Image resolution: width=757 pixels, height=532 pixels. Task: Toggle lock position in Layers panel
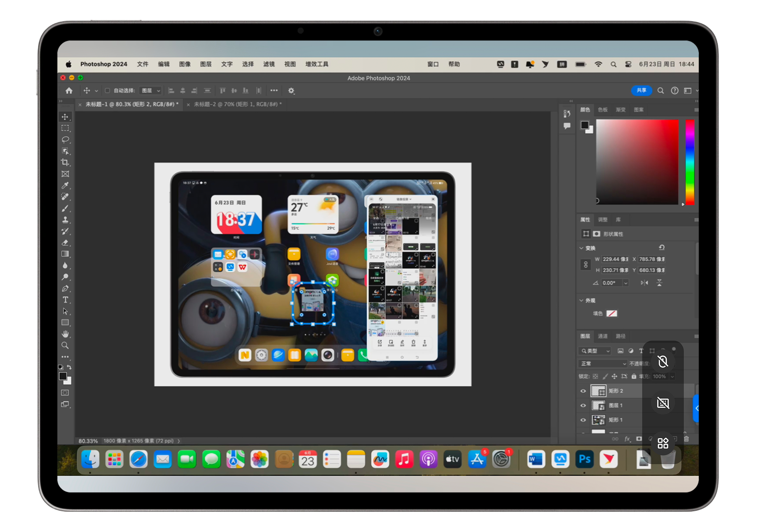point(614,376)
